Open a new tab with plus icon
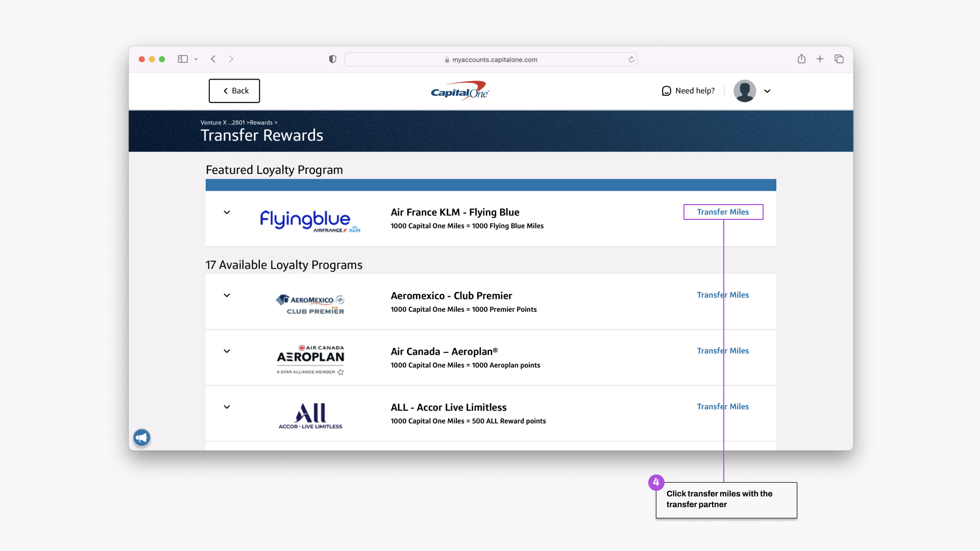The image size is (980, 551). click(x=820, y=59)
